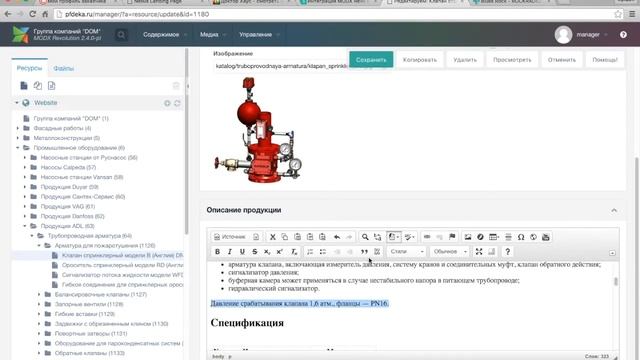Select Ороситель спринклерный модели RD resource
This screenshot has height=360, width=640.
(x=122, y=265)
